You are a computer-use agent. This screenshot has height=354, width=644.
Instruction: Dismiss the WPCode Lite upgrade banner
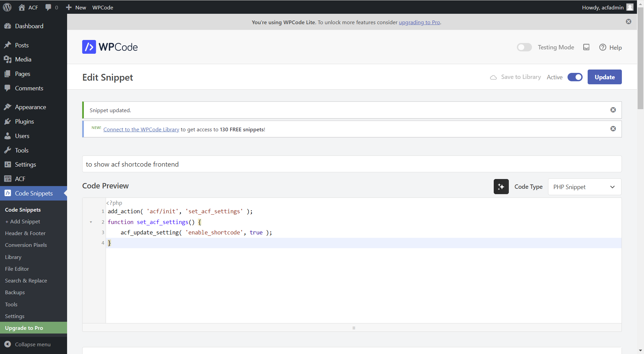pos(628,22)
